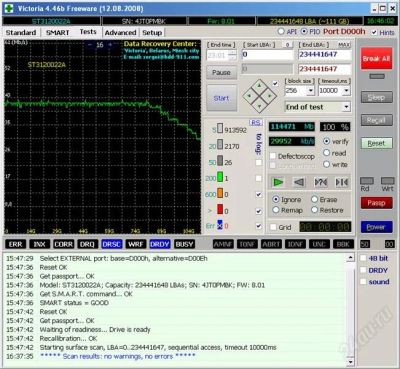Click the ABRT error flag
Image resolution: width=400 pixels, height=369 pixels.
(271, 244)
